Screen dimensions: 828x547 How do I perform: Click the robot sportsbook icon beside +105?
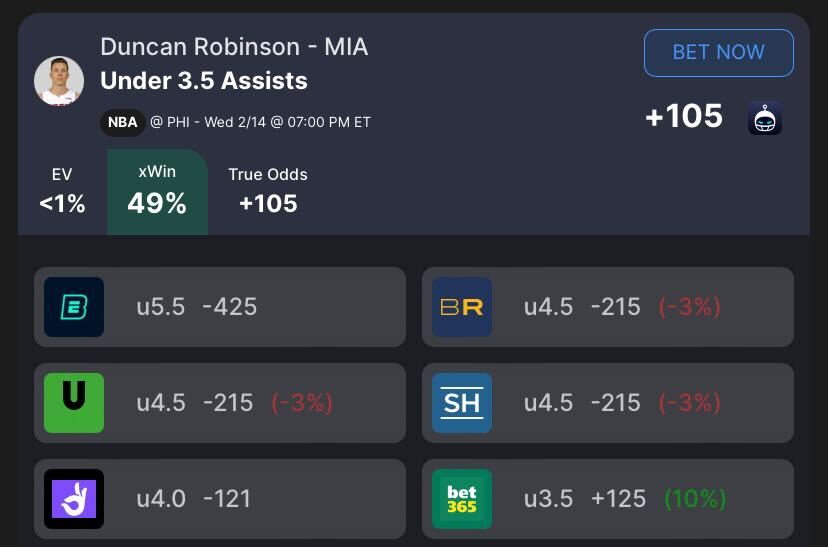(x=765, y=118)
